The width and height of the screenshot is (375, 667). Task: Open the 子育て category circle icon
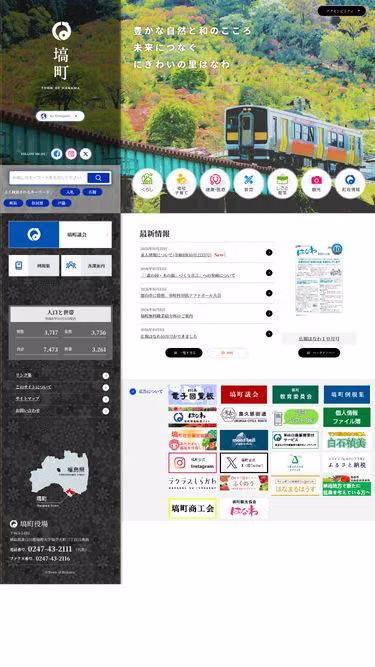181,183
